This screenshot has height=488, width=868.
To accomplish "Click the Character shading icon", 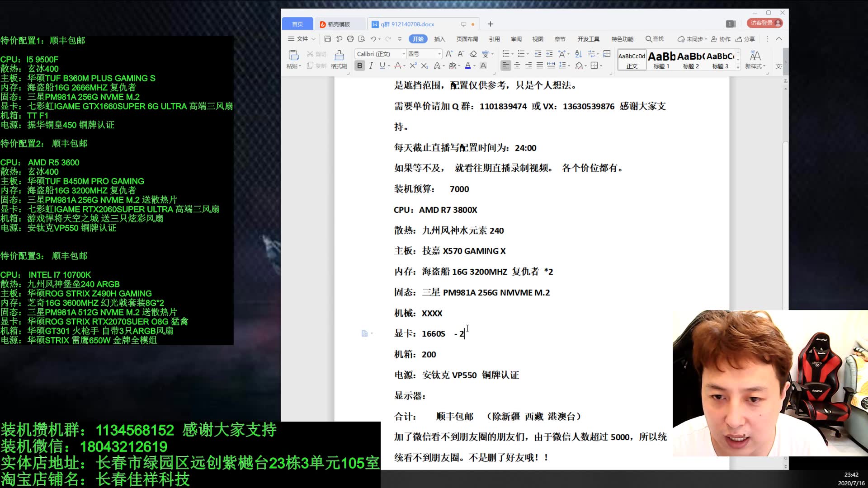I will [483, 66].
